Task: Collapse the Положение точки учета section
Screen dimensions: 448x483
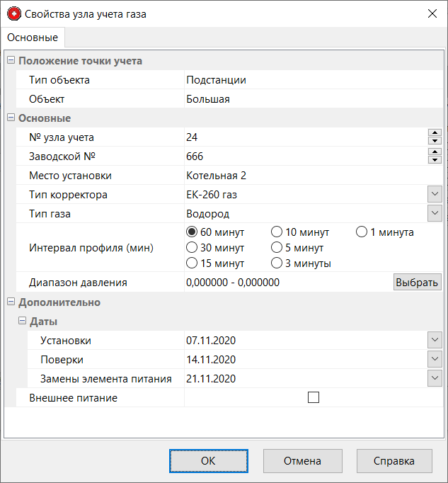Action: point(11,61)
